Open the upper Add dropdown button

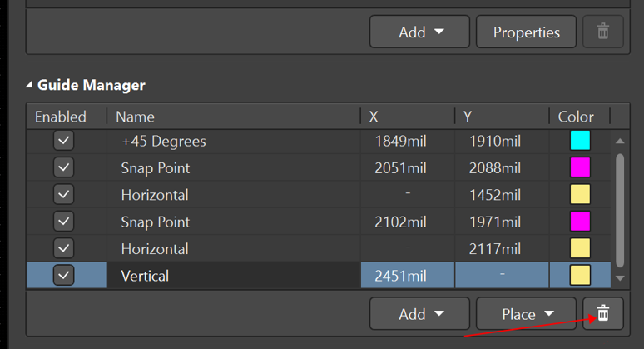click(420, 32)
